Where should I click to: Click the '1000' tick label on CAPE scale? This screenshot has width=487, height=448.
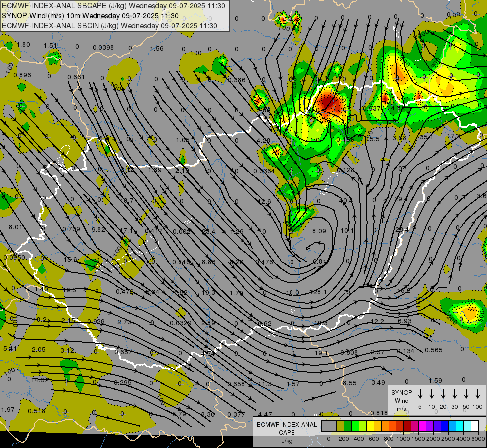point(403,439)
